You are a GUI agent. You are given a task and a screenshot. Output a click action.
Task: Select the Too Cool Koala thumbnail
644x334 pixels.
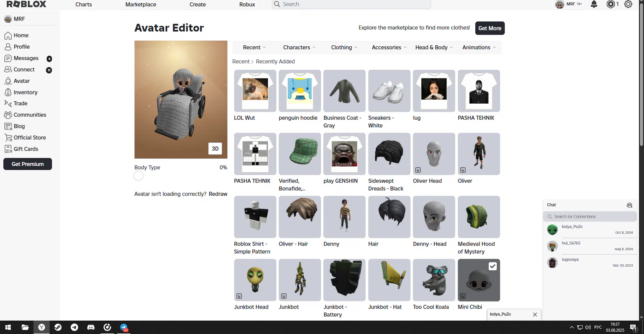click(434, 280)
